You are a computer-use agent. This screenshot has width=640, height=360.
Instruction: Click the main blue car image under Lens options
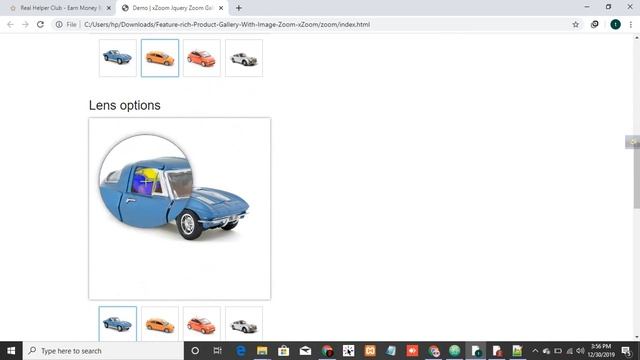click(180, 209)
